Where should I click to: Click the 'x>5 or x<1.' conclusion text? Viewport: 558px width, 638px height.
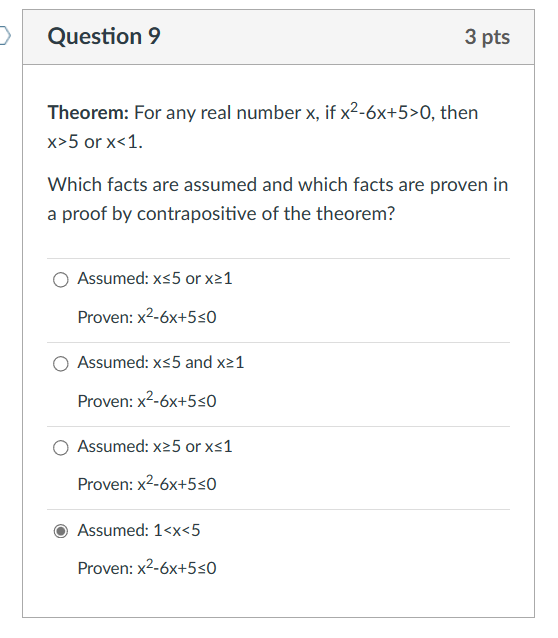tap(95, 142)
